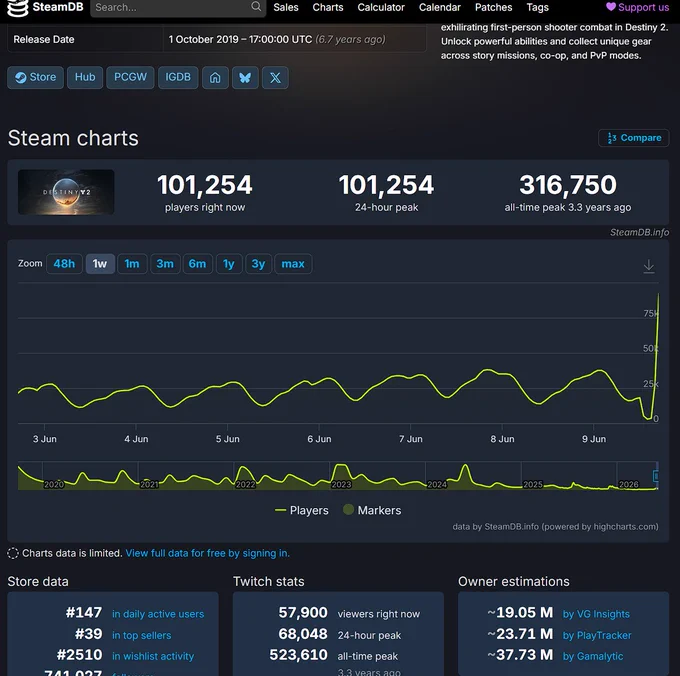This screenshot has width=680, height=676.
Task: Click the Destiny 2 game thumbnail
Action: (x=66, y=192)
